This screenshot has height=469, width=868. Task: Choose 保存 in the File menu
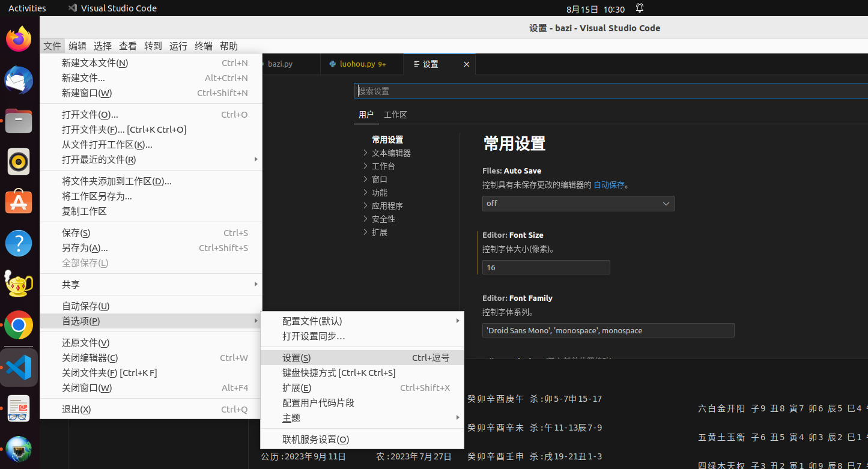[151, 233]
